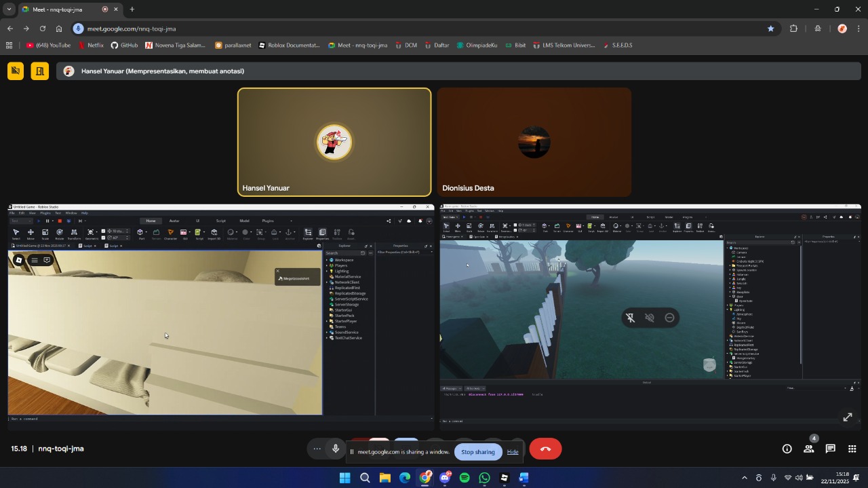The width and height of the screenshot is (868, 488).
Task: Bookmark this page with the star icon
Action: (x=770, y=29)
